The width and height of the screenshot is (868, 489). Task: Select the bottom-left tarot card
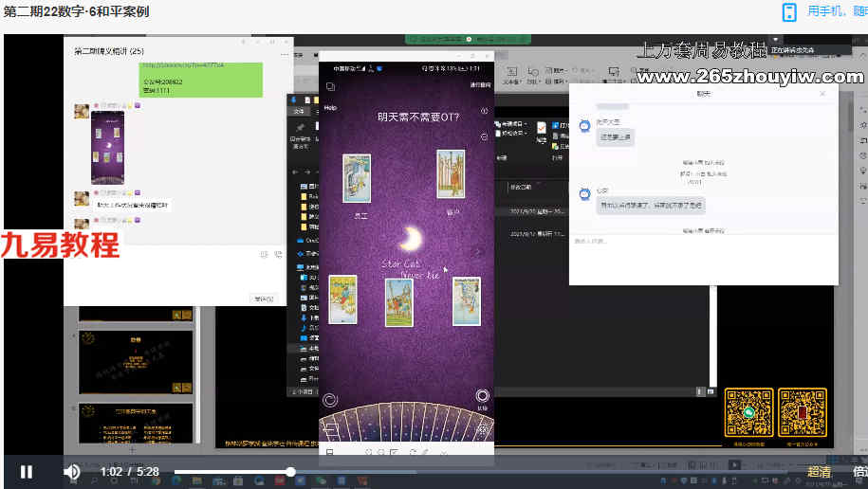coord(342,299)
